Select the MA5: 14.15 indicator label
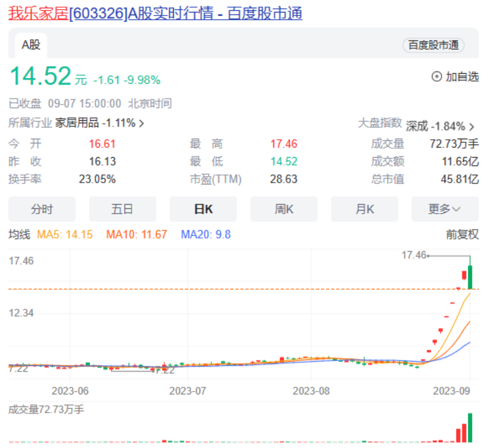The image size is (494, 448). (65, 234)
